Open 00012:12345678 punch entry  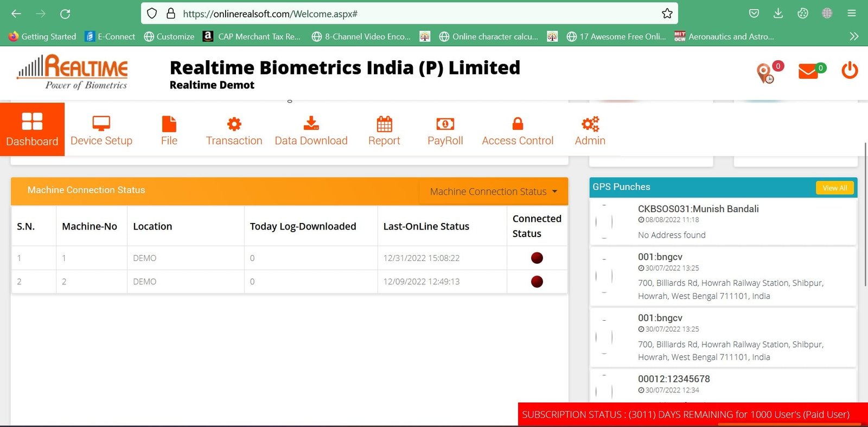coord(674,379)
